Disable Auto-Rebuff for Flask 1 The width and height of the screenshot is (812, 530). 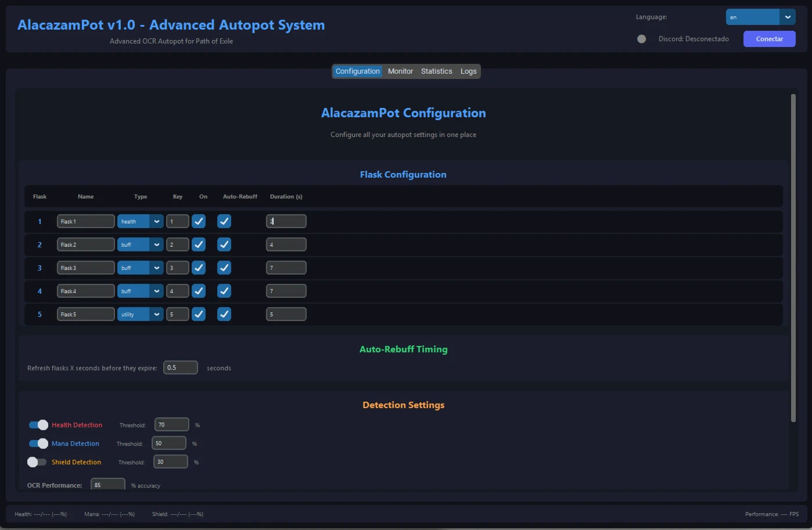click(x=224, y=221)
